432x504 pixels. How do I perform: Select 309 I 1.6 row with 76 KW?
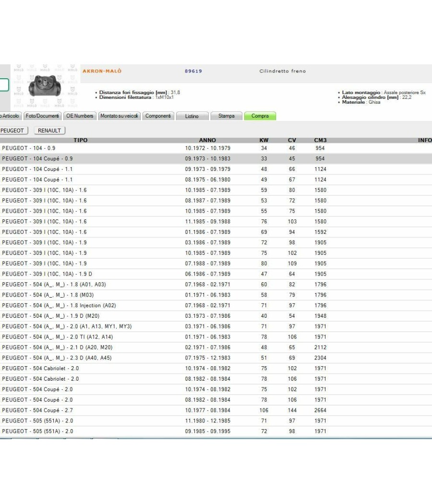coord(216,221)
